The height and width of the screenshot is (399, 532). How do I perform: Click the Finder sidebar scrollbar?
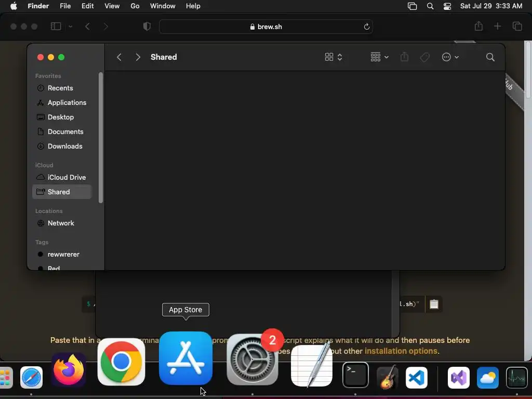100,137
